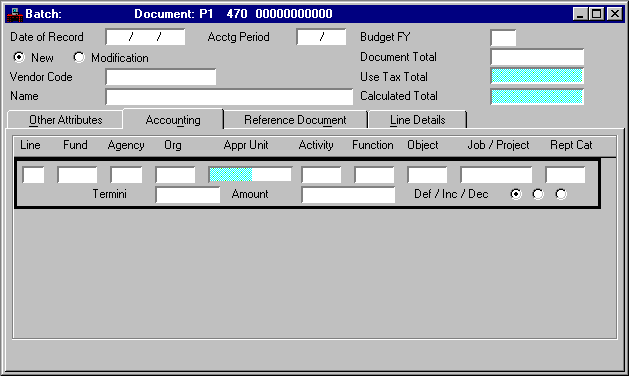The image size is (629, 376).
Task: Click the Vendor Code field
Action: pos(161,77)
